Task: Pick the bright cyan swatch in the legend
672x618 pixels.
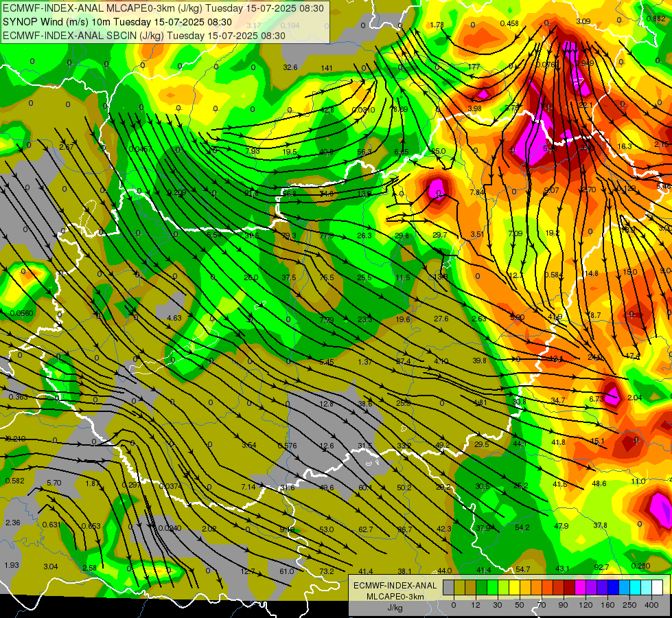Action: point(635,587)
